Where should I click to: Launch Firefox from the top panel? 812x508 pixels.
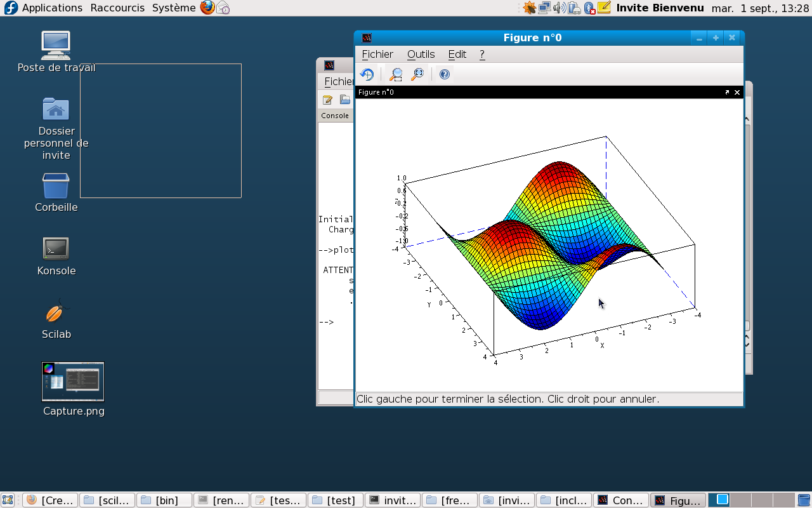pyautogui.click(x=207, y=8)
